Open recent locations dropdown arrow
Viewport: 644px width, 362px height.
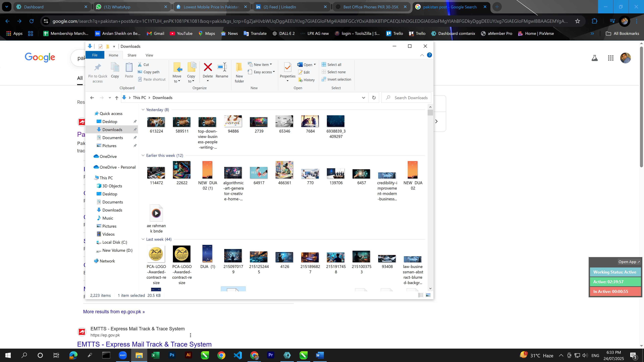[110, 98]
